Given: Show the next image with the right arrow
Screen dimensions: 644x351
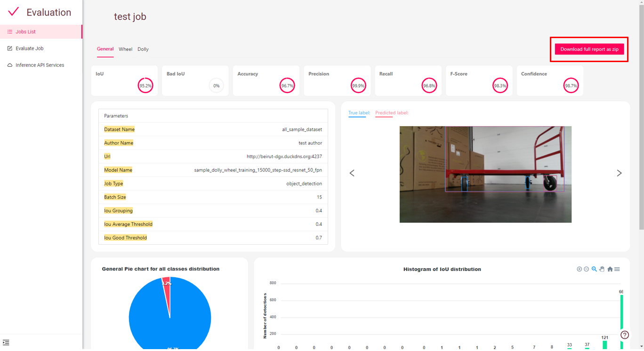Looking at the screenshot, I should [x=619, y=173].
